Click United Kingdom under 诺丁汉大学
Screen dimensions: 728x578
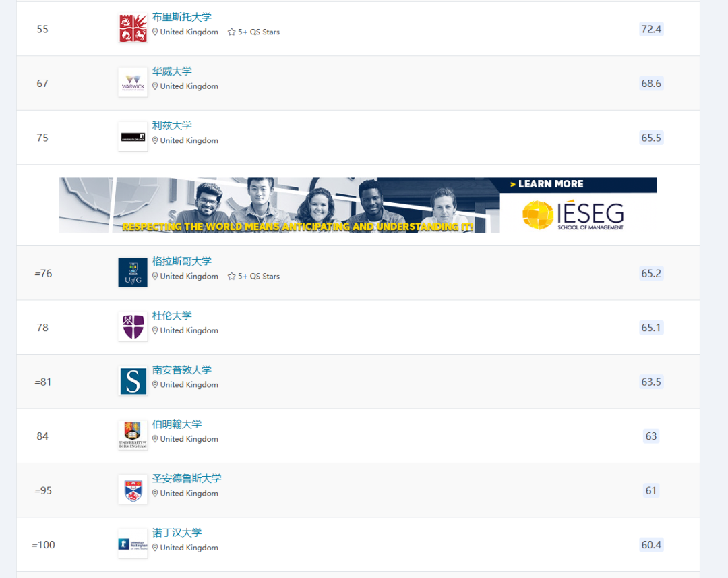click(189, 548)
